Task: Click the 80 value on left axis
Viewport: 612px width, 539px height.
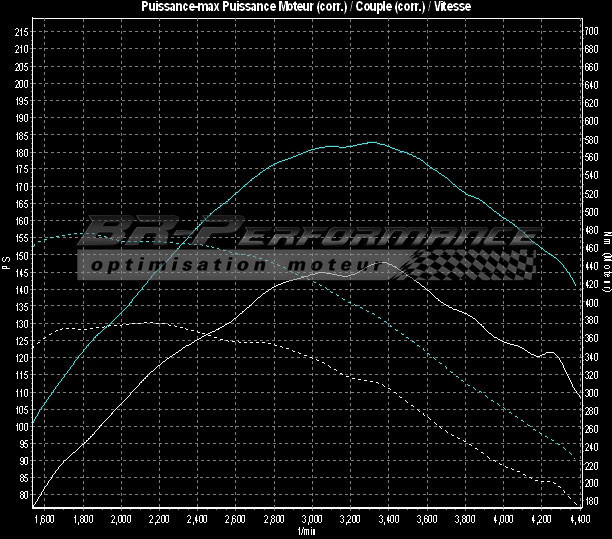Action: pos(24,495)
